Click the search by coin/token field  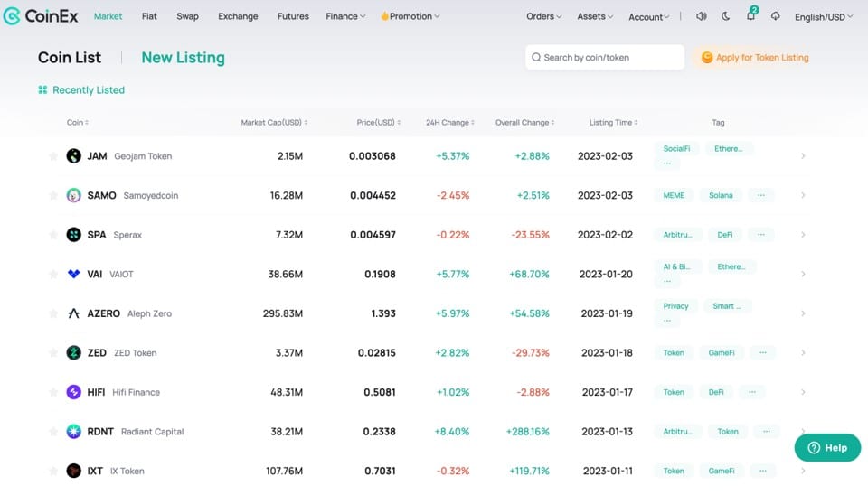pos(605,58)
